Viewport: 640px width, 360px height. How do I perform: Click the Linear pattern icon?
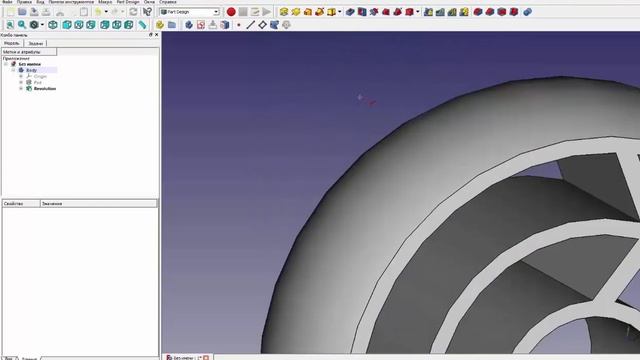440,12
